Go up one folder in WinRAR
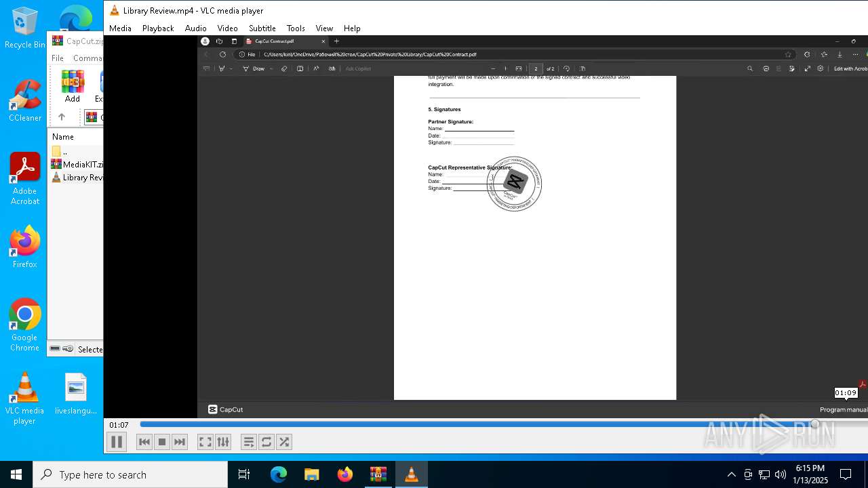Viewport: 868px width, 488px height. (x=62, y=117)
